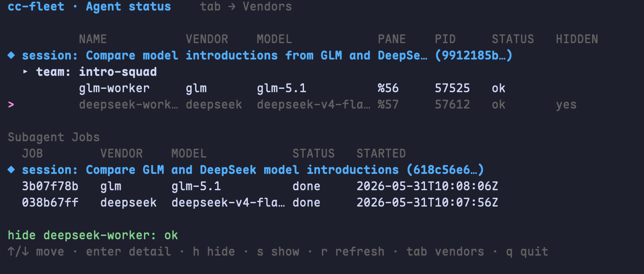644x274 pixels.
Task: Click the MODEL header in the agent table
Action: (274, 39)
